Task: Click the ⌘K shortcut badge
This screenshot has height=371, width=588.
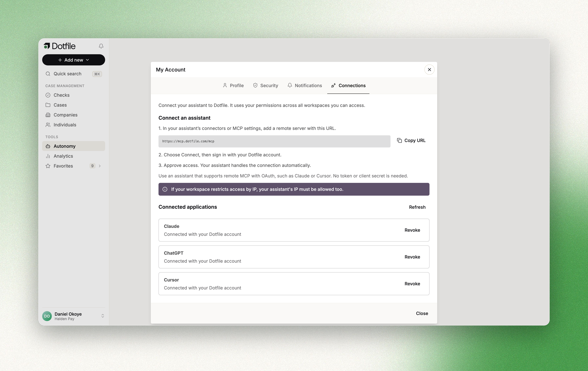Action: (x=97, y=74)
